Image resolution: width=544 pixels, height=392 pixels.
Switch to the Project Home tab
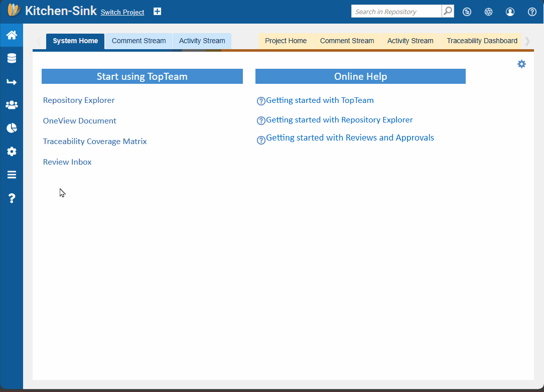286,41
